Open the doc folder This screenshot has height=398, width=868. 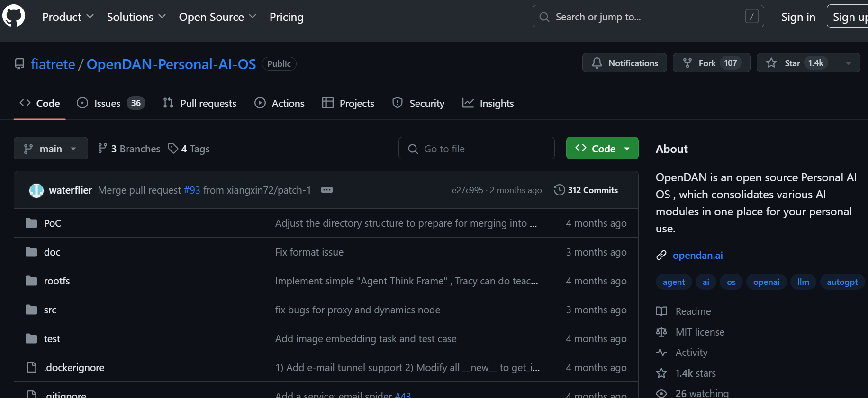pos(52,252)
